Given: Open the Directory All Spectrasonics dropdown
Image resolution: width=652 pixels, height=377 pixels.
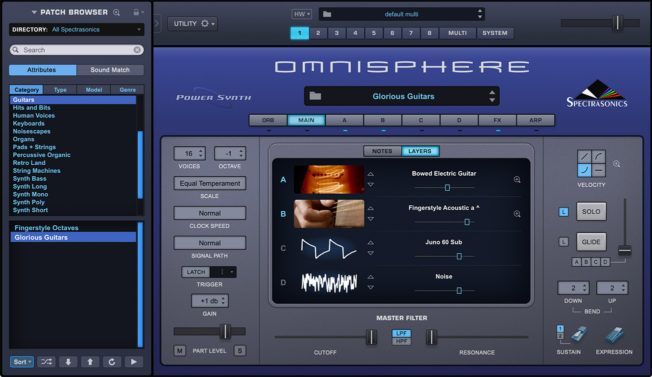Looking at the screenshot, I should 77,30.
